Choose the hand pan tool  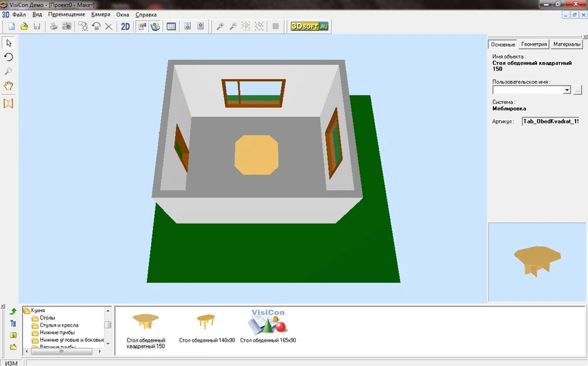point(8,86)
